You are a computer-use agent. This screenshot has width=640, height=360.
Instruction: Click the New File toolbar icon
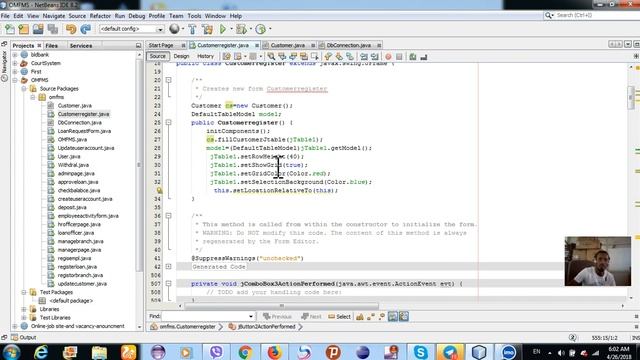10,29
